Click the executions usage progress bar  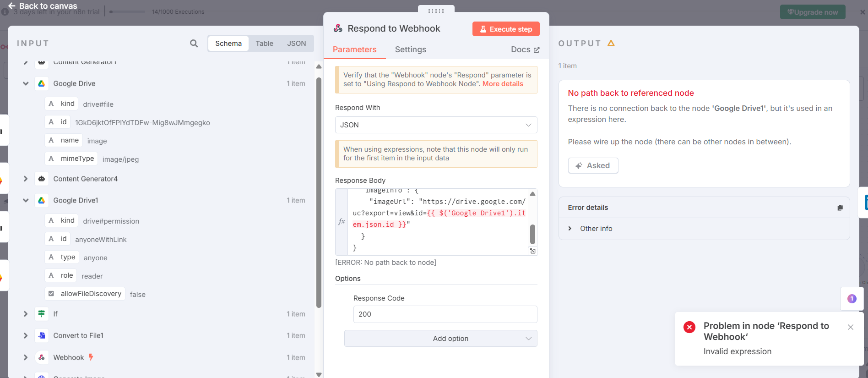click(127, 12)
